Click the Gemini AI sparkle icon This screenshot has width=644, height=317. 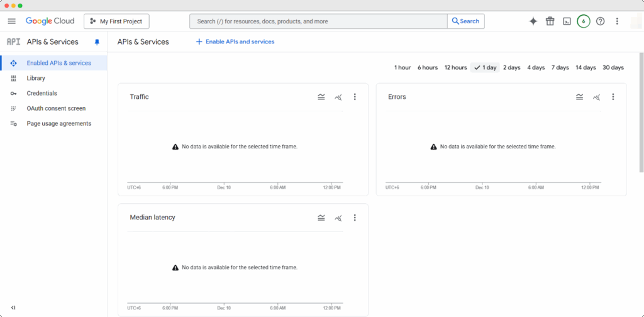pyautogui.click(x=533, y=21)
